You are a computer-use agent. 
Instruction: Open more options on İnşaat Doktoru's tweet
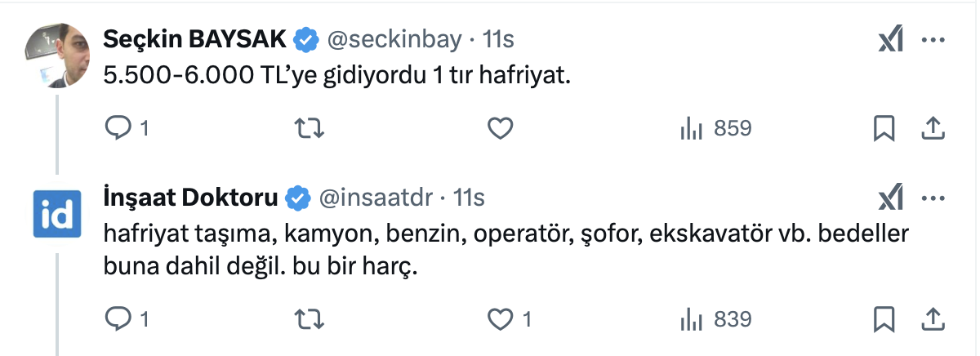[x=933, y=197]
